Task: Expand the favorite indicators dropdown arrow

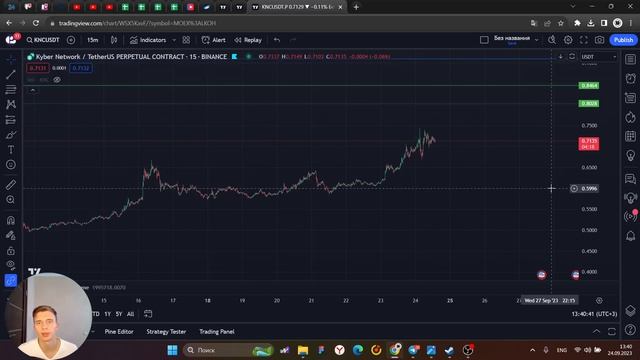Action: pyautogui.click(x=174, y=40)
